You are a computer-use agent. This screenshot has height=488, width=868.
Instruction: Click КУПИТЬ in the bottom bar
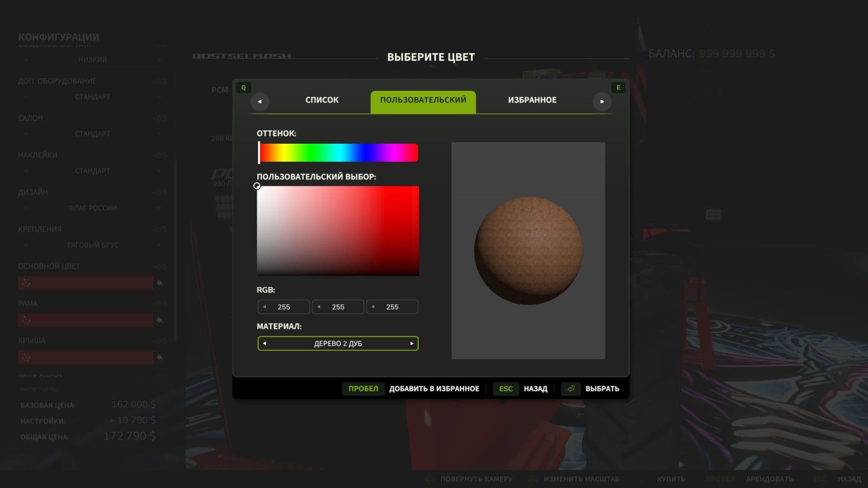(x=670, y=479)
